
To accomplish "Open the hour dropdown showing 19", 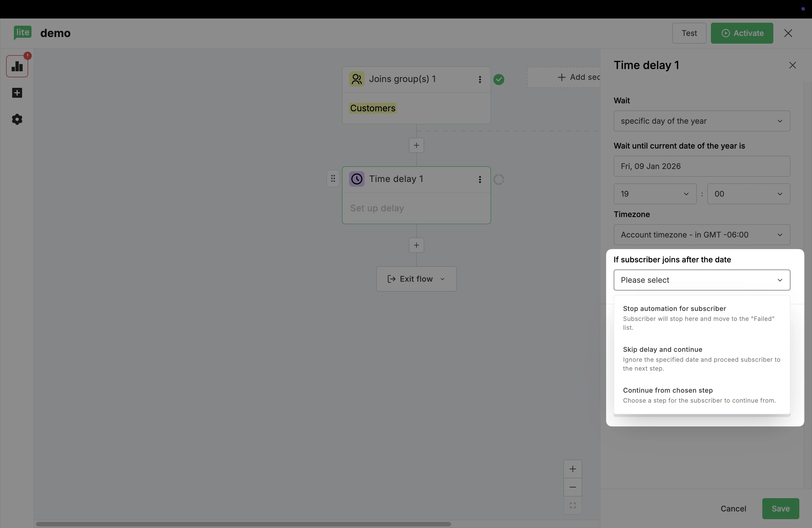I will coord(654,194).
